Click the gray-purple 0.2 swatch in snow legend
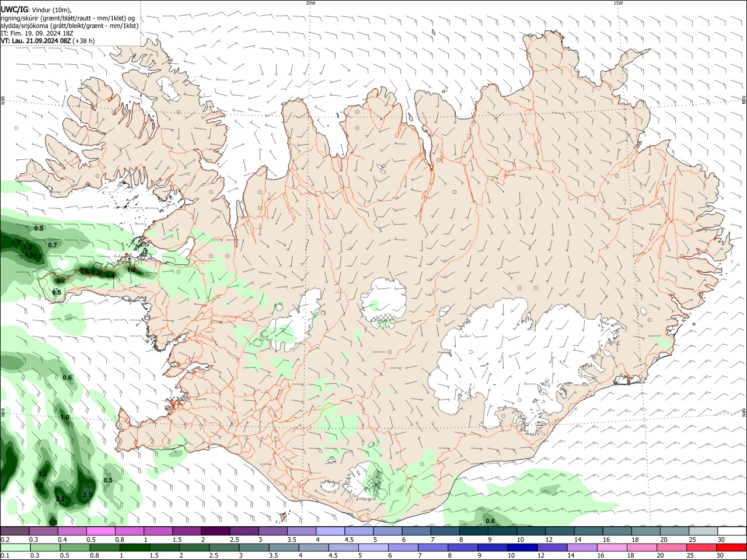This screenshot has height=560, width=747. pyautogui.click(x=15, y=531)
